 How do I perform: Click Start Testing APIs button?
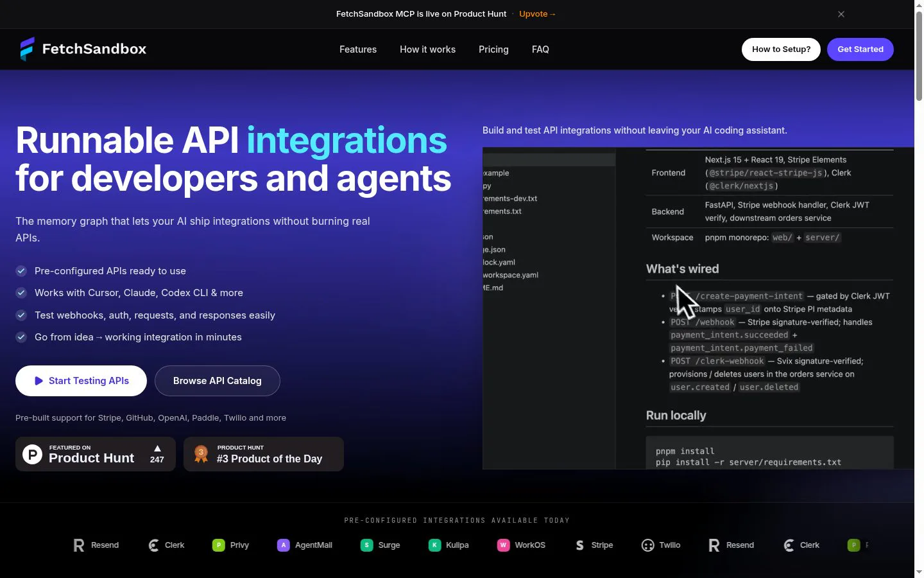[x=81, y=381]
